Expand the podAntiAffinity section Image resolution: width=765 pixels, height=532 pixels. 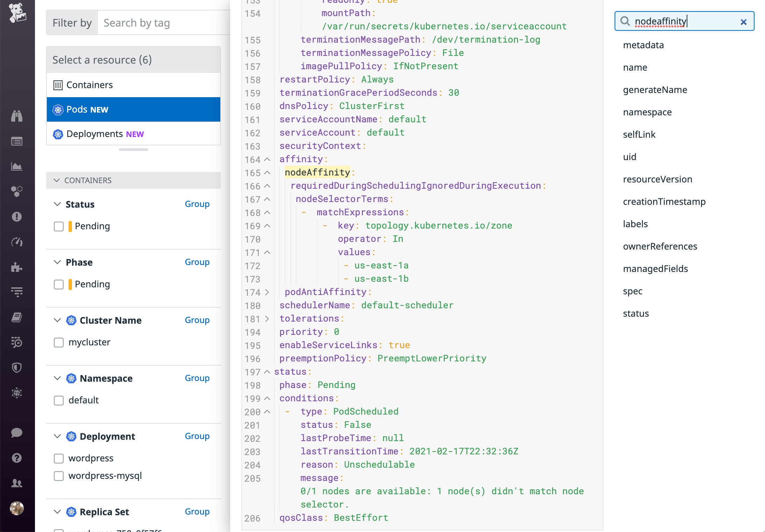point(267,293)
